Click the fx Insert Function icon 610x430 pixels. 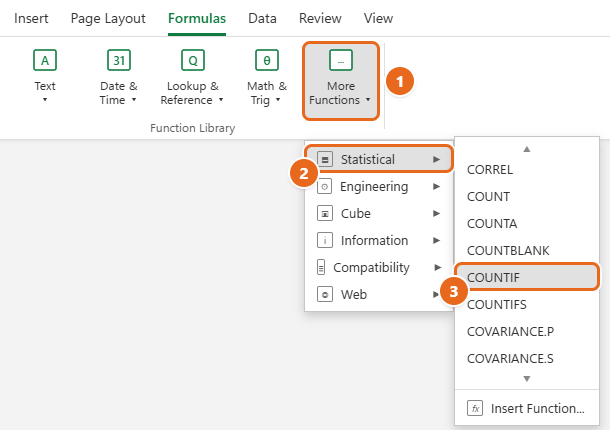[x=475, y=408]
